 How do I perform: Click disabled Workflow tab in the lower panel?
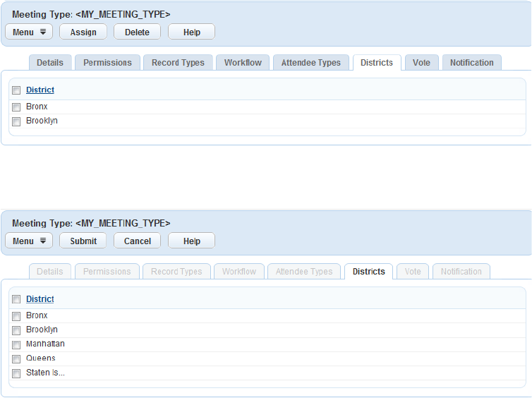pos(239,272)
